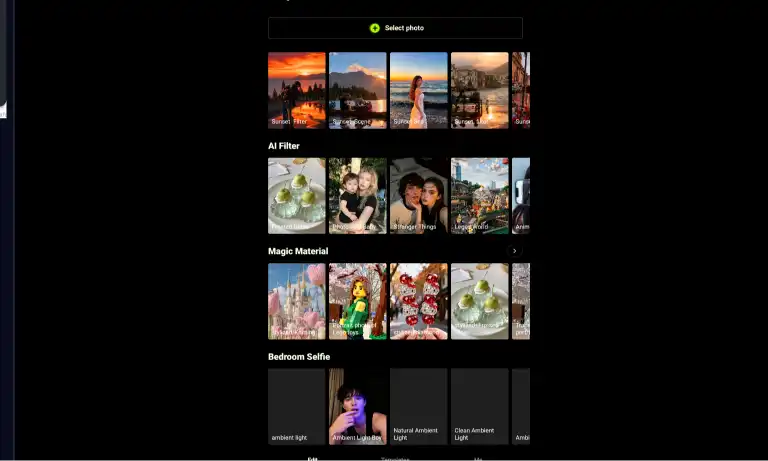The image size is (768, 461).
Task: Pick the sunset beach woman in white dress card
Action: pos(419,90)
